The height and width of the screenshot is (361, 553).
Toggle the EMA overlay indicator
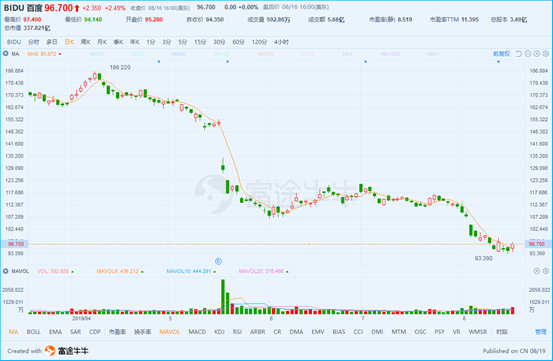[x=55, y=332]
